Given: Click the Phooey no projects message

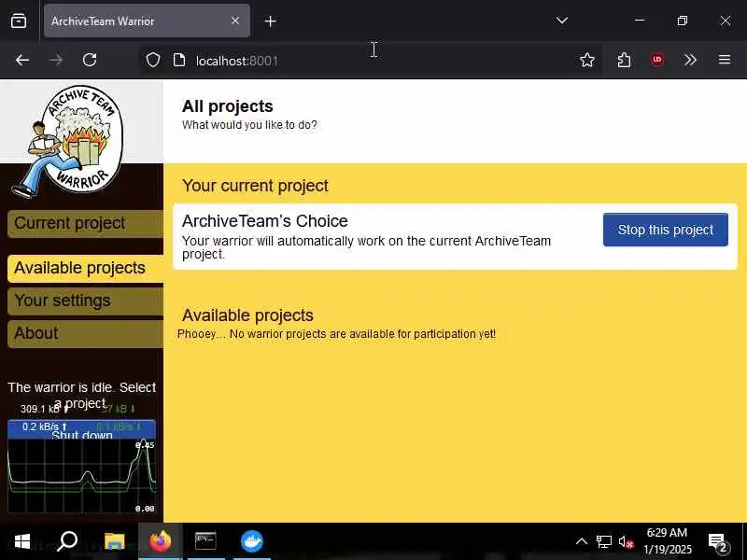Looking at the screenshot, I should (336, 334).
